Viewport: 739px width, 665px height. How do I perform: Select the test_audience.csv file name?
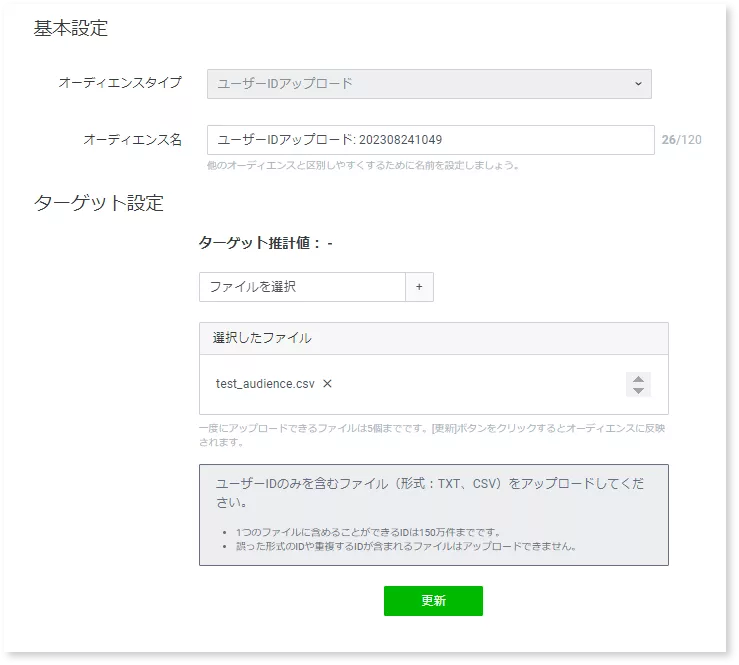[265, 384]
